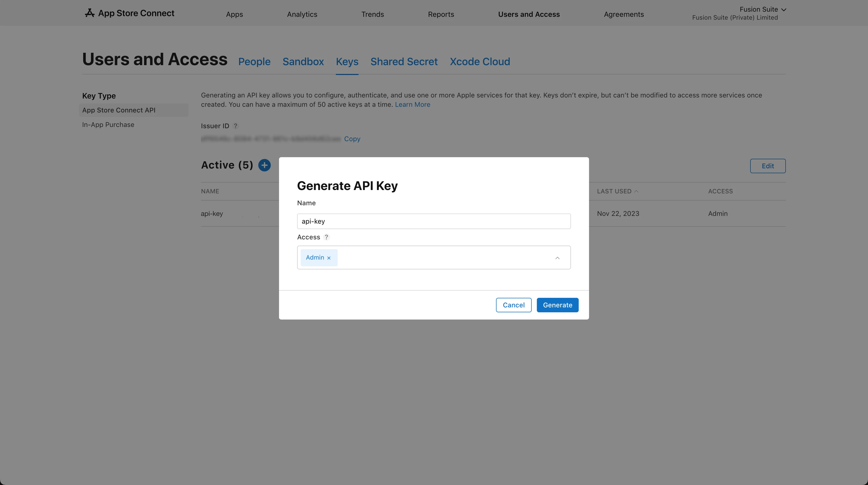Open the Analytics menu item
The width and height of the screenshot is (868, 485).
pos(302,14)
